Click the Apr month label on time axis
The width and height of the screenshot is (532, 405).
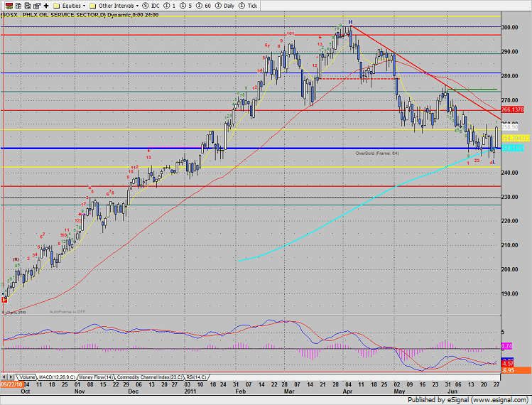[347, 391]
